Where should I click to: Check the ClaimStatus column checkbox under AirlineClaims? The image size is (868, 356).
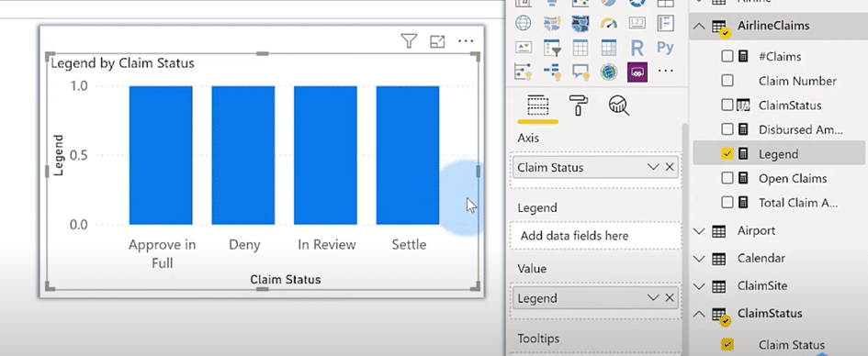(727, 105)
